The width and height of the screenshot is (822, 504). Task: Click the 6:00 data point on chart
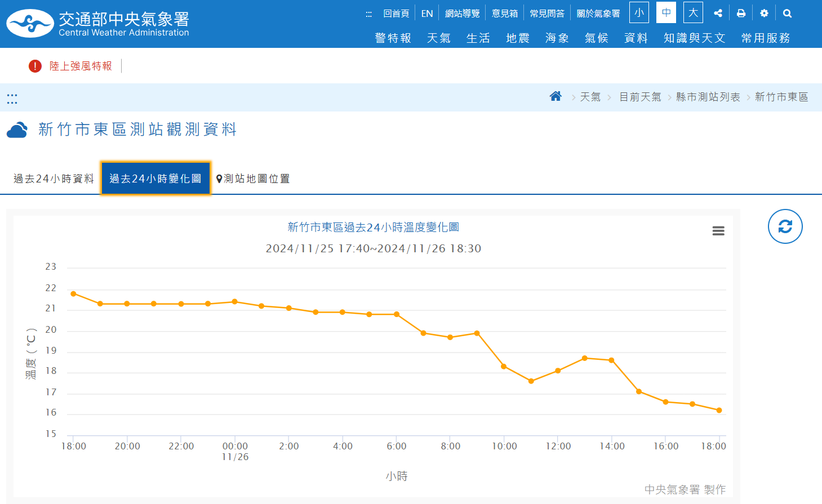[x=397, y=314]
